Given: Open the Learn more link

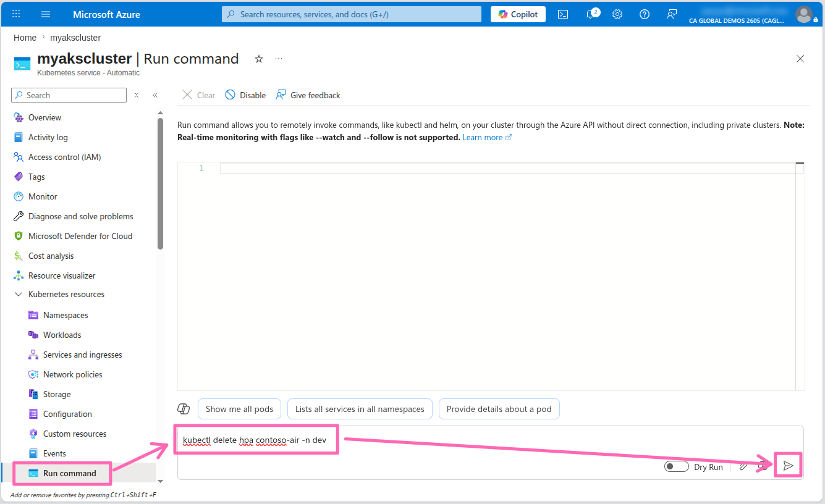Looking at the screenshot, I should [487, 137].
